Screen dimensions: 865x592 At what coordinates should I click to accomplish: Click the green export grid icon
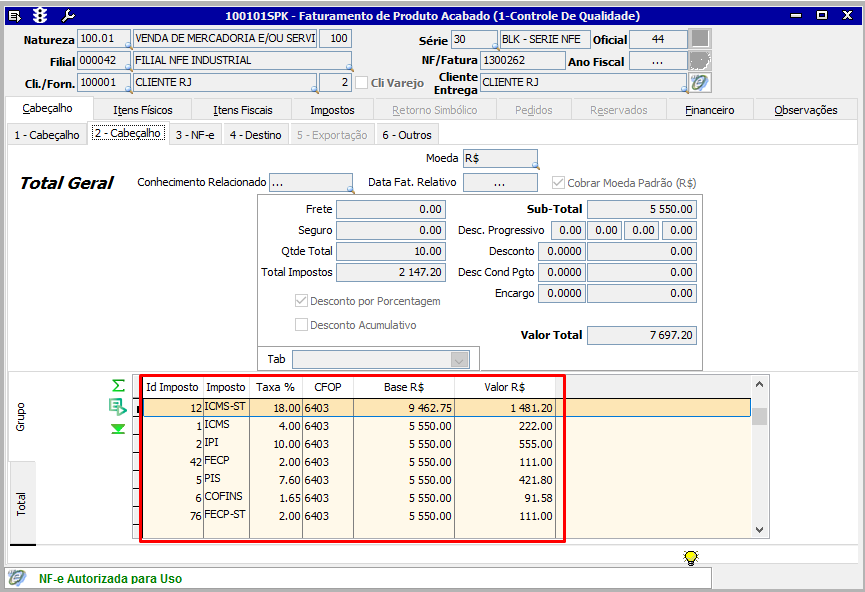coord(119,407)
